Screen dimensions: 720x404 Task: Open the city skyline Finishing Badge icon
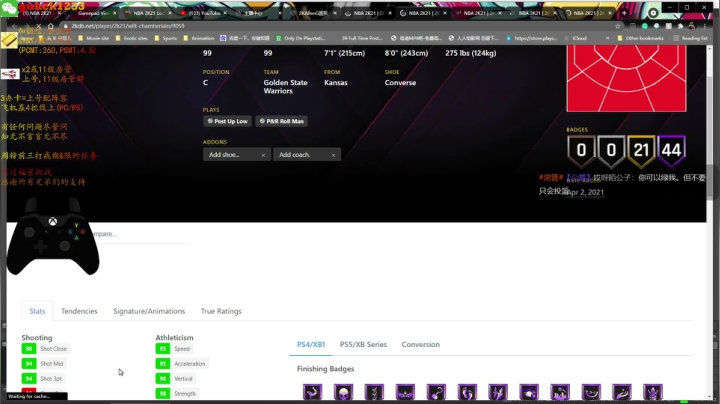click(x=560, y=392)
